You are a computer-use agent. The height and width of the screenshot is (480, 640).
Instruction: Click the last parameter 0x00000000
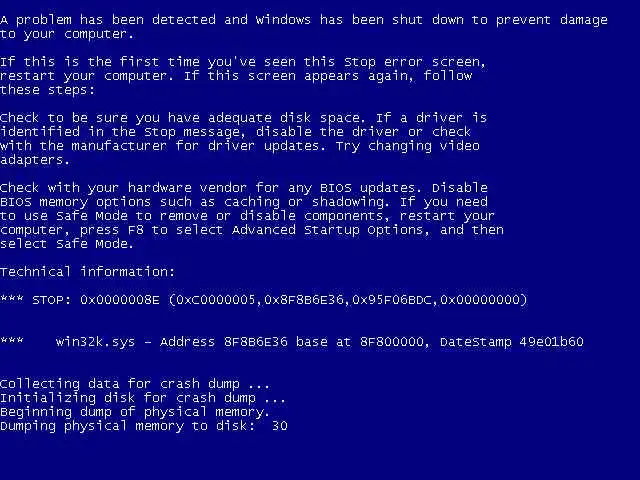pyautogui.click(x=480, y=300)
